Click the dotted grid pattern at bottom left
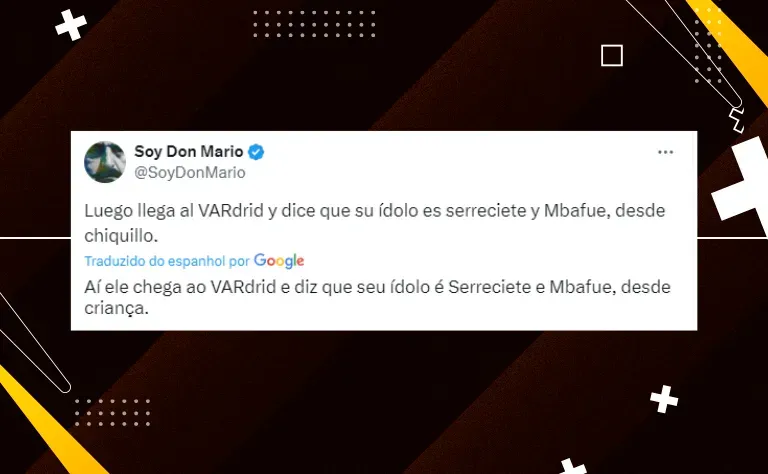Image resolution: width=768 pixels, height=474 pixels. 112,412
